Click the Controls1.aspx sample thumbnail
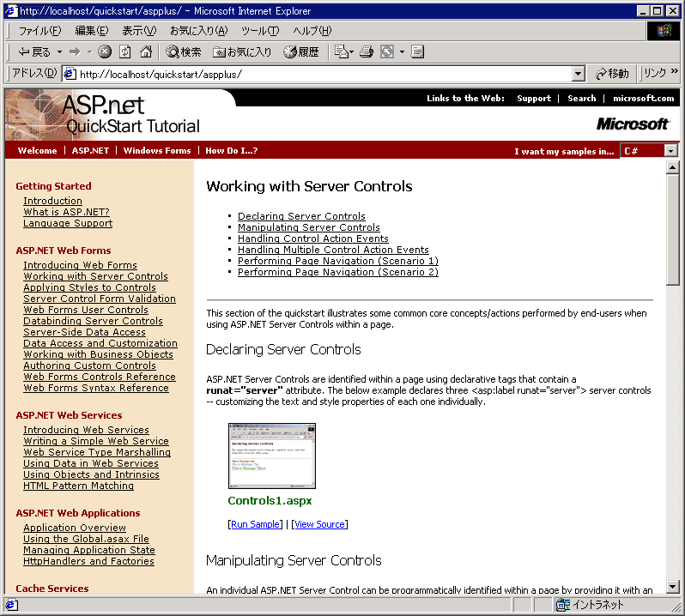685x616 pixels. point(272,456)
